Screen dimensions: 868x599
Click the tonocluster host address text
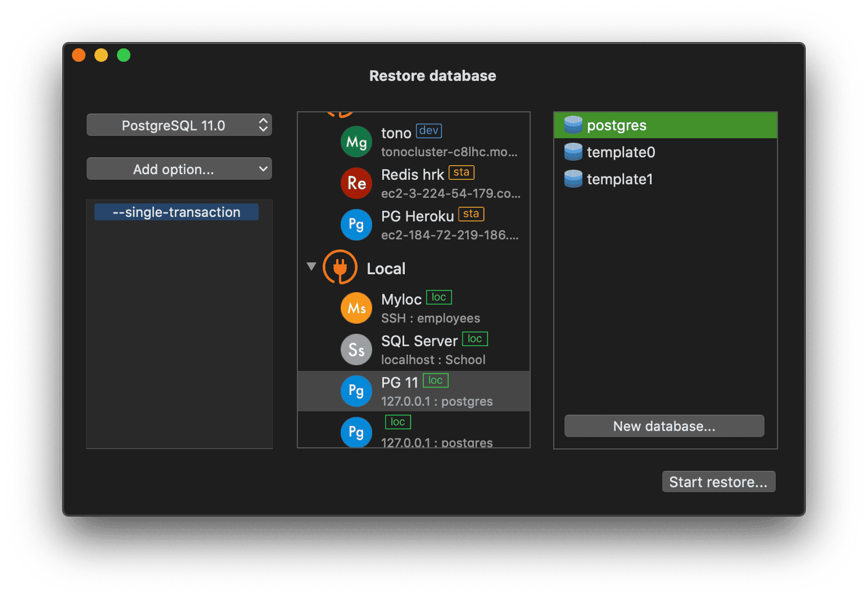click(x=449, y=152)
